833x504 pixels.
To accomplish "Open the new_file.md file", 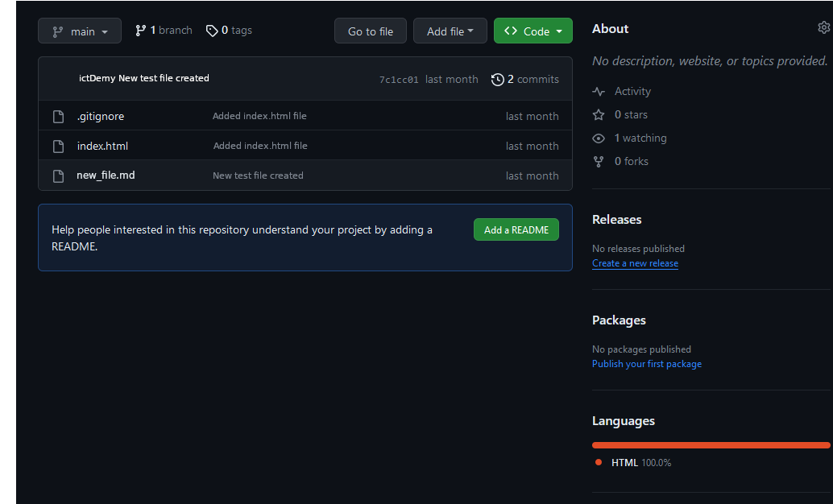I will click(x=105, y=175).
